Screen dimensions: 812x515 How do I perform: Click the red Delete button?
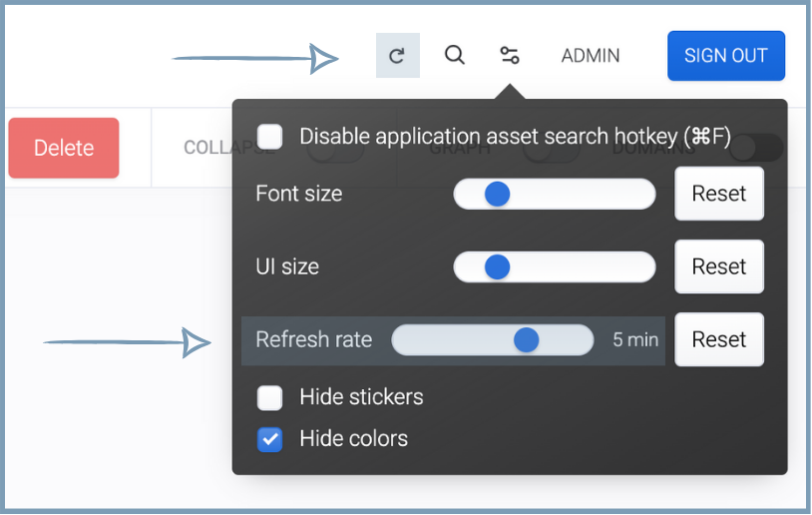(x=64, y=148)
